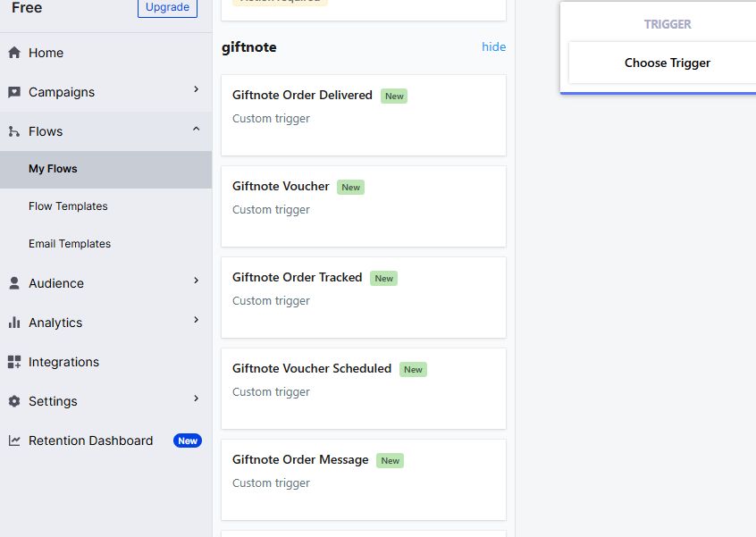Click the TRIGGER label
The width and height of the screenshot is (756, 537).
click(668, 24)
